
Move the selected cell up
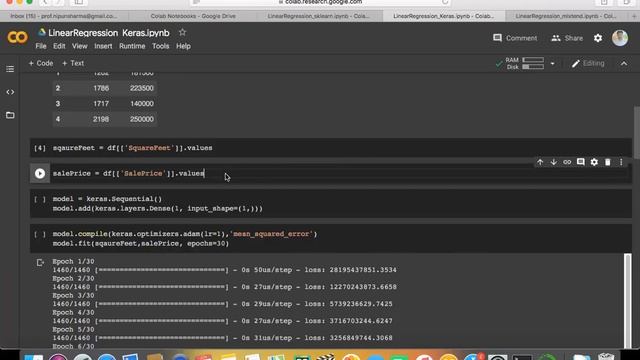pyautogui.click(x=540, y=162)
